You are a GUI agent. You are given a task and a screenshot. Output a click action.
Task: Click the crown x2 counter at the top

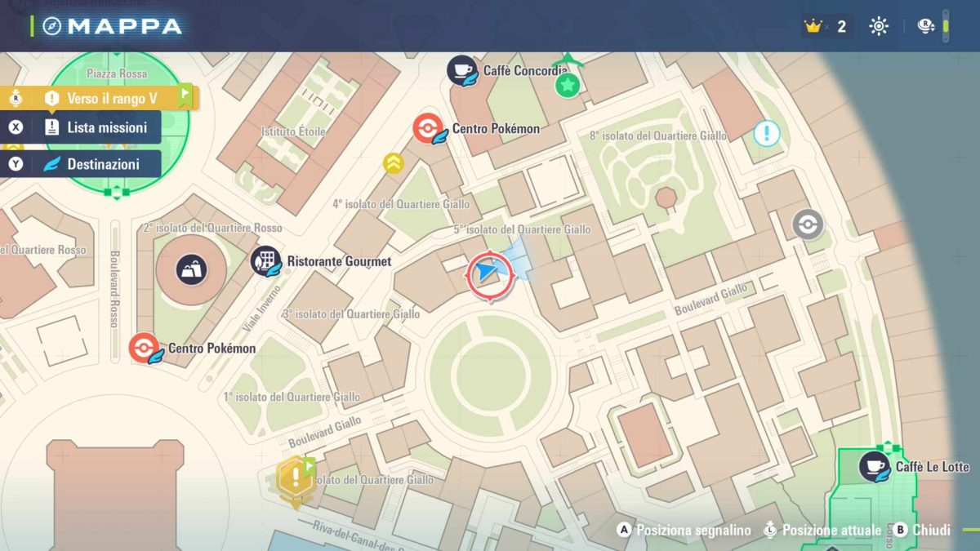click(x=817, y=25)
